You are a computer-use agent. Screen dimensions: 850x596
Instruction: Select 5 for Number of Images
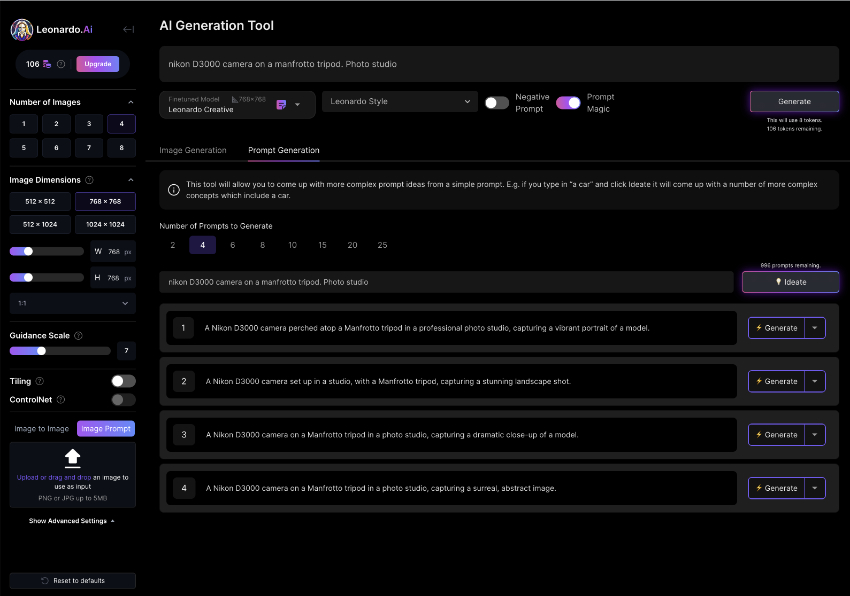tap(24, 148)
